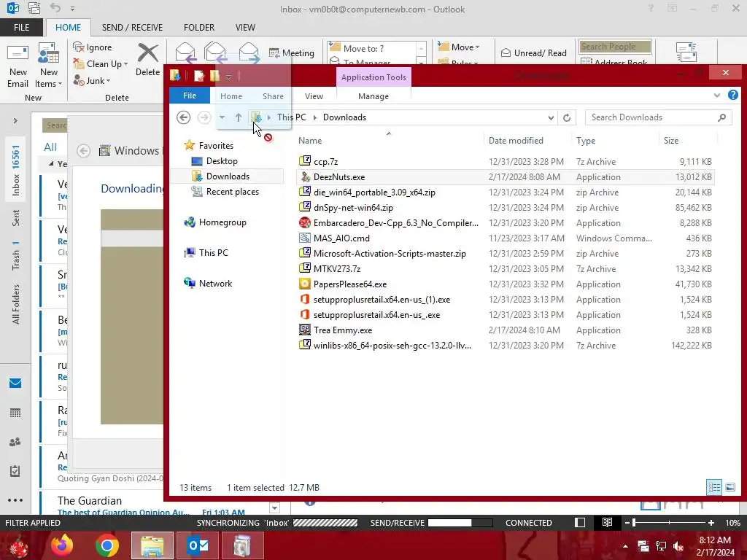Select die_win64_portable_3.09_x64.zip file

coord(505,192)
